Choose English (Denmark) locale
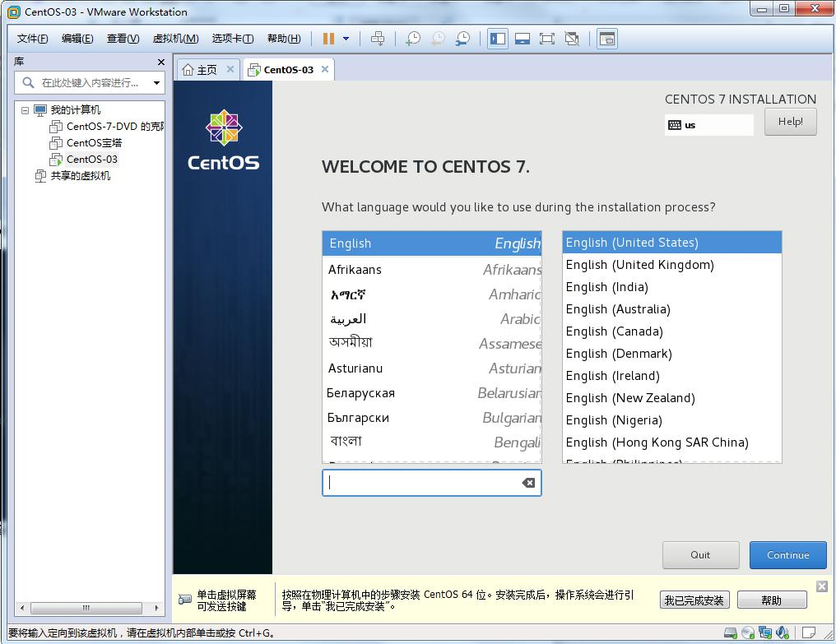 671,354
